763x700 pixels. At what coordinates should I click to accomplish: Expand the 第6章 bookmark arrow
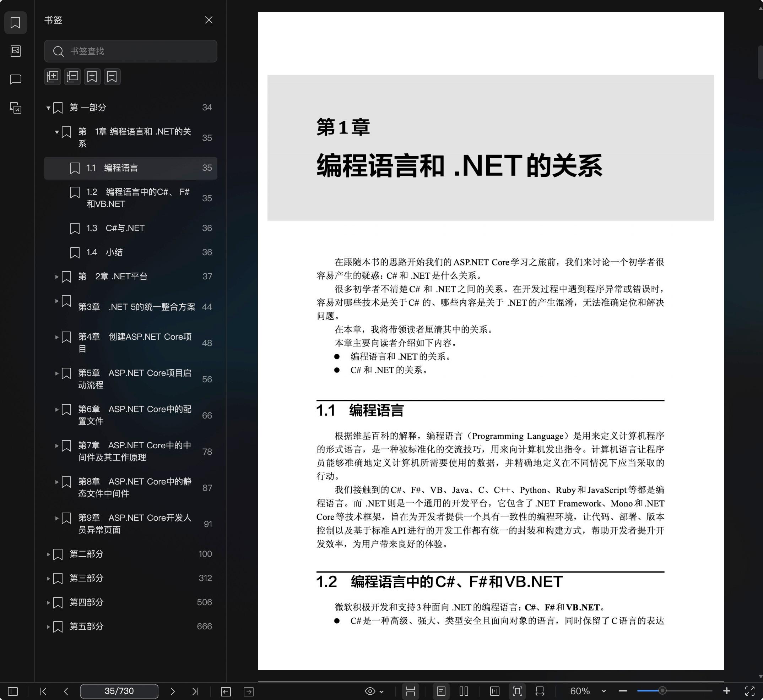[x=57, y=410]
